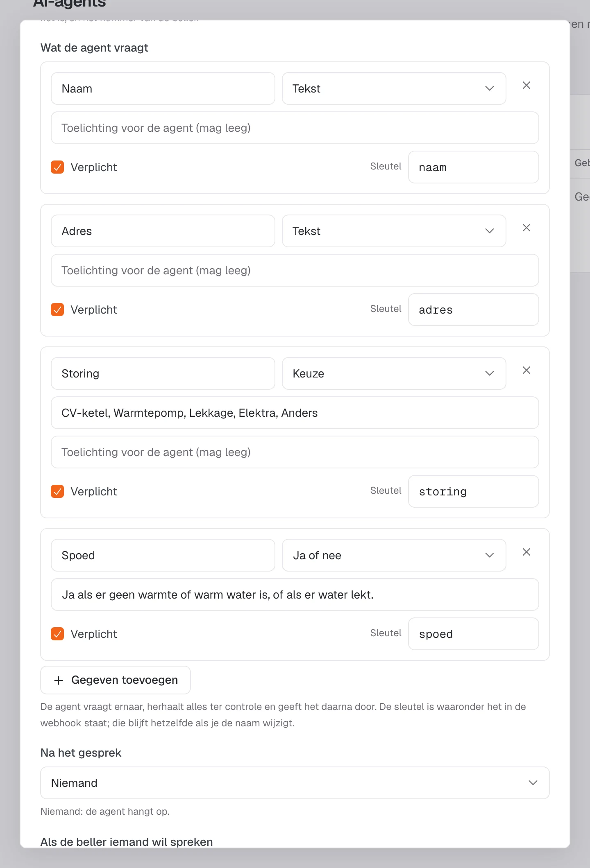Toggle Verplicht checkbox for the Storing field
Screen dimensions: 590x868
click(x=57, y=491)
